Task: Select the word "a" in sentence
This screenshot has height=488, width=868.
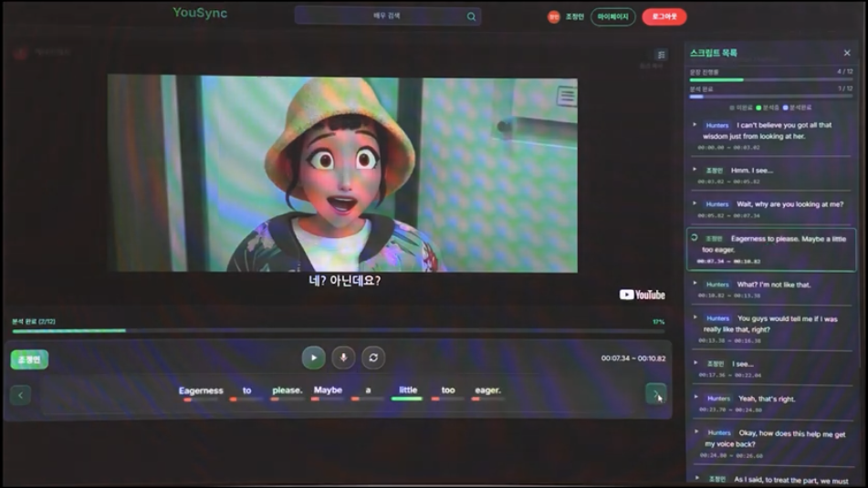Action: (368, 390)
